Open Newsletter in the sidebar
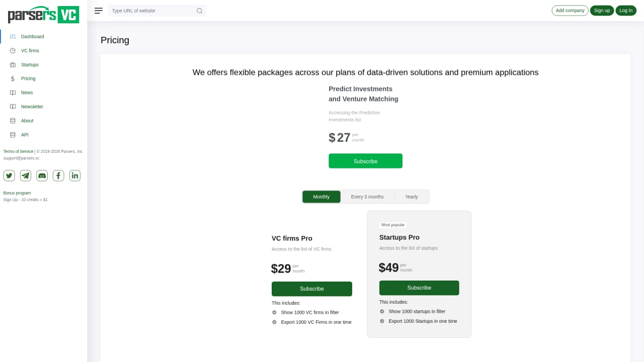 (x=32, y=107)
